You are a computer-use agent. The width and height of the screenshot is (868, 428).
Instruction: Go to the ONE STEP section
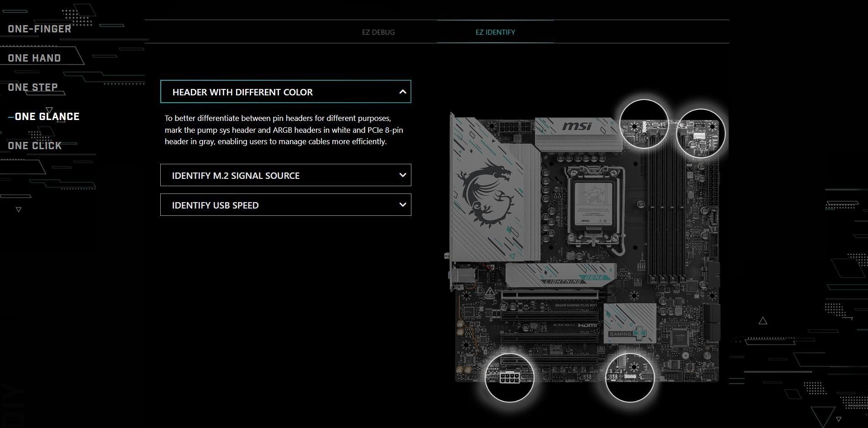[x=33, y=87]
